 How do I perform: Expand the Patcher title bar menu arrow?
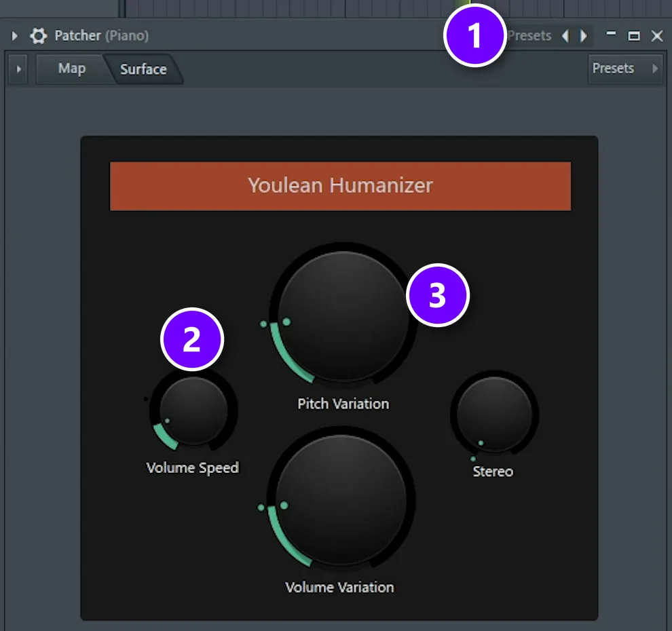pyautogui.click(x=14, y=35)
